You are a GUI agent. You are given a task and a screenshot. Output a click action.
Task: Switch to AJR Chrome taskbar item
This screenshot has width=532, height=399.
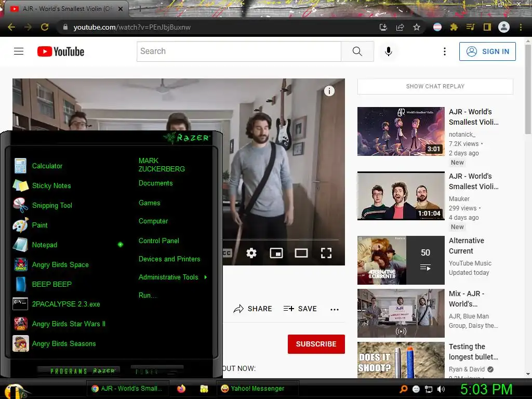[x=127, y=389]
